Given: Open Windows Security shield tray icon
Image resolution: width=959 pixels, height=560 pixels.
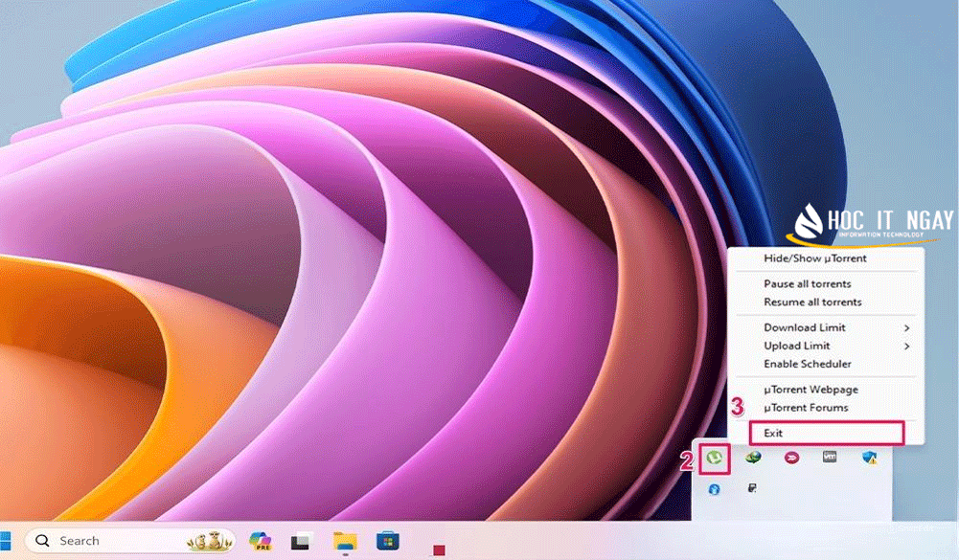Looking at the screenshot, I should tap(869, 458).
